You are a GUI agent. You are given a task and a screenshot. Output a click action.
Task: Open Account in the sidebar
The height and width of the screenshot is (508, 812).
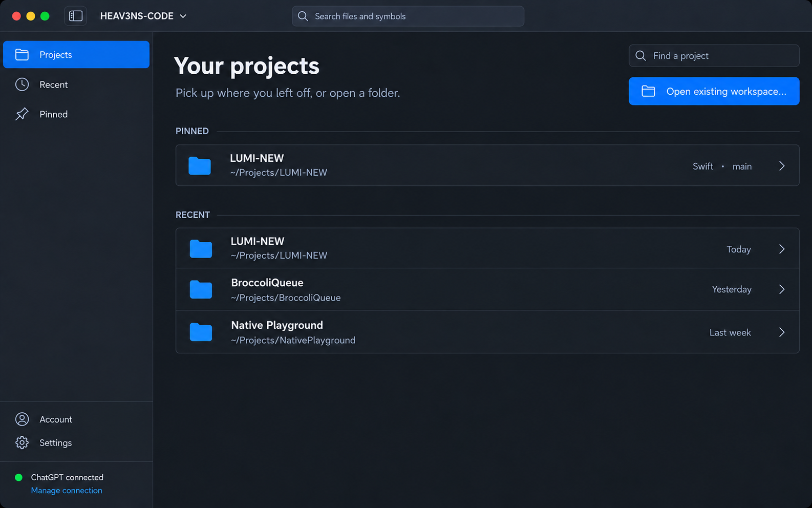76,419
